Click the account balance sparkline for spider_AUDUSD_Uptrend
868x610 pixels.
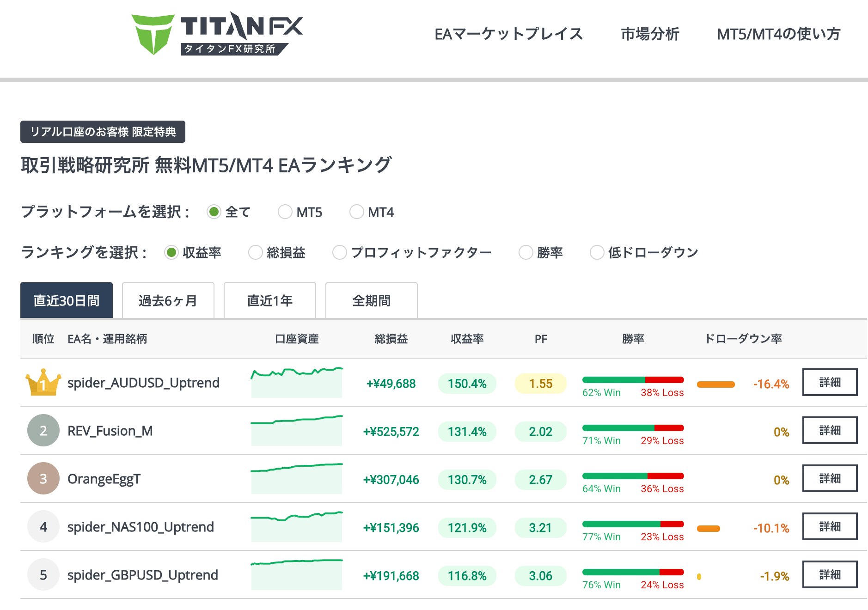(x=296, y=381)
